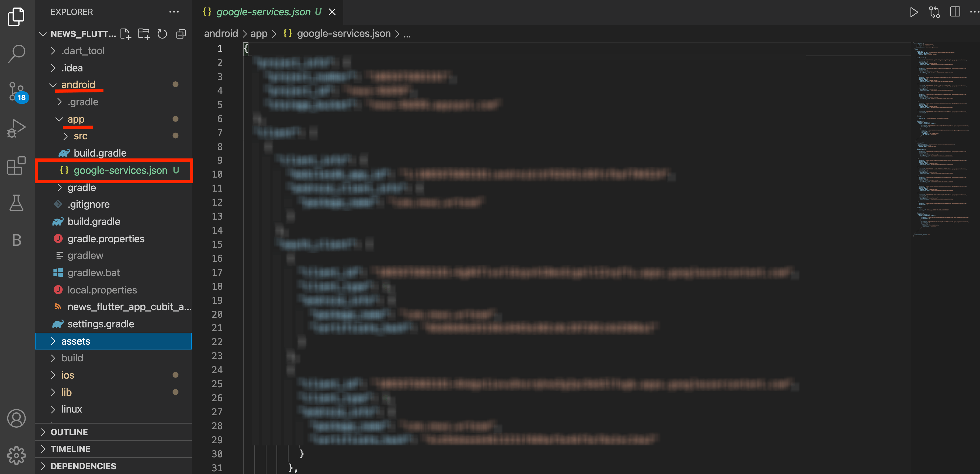This screenshot has height=474, width=980.
Task: Toggle split editor layout
Action: 955,12
